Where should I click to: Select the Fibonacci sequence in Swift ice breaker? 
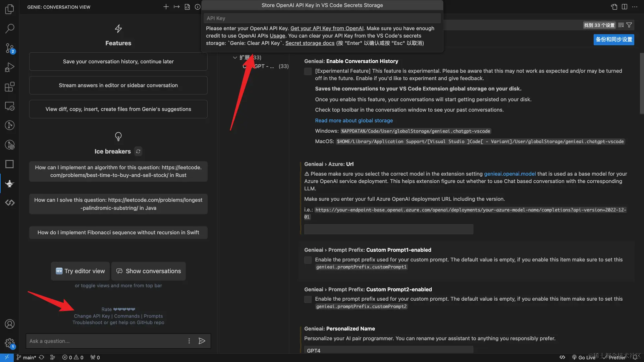118,232
